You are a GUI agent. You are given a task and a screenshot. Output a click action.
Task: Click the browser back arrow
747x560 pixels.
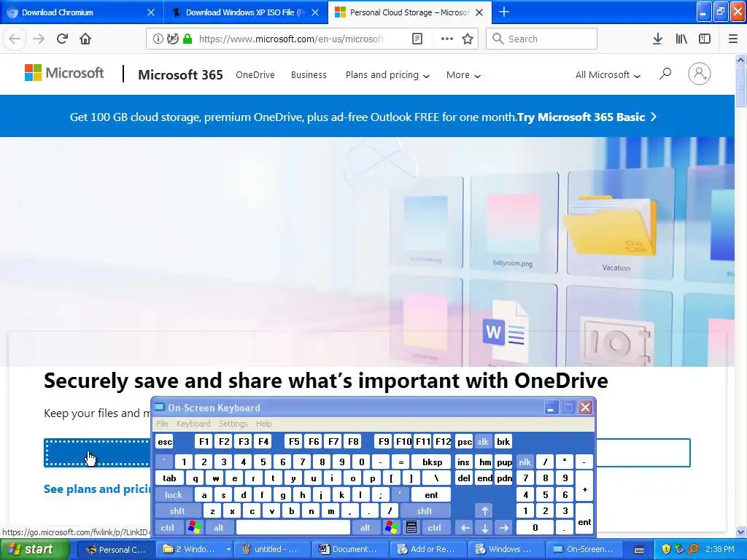15,39
